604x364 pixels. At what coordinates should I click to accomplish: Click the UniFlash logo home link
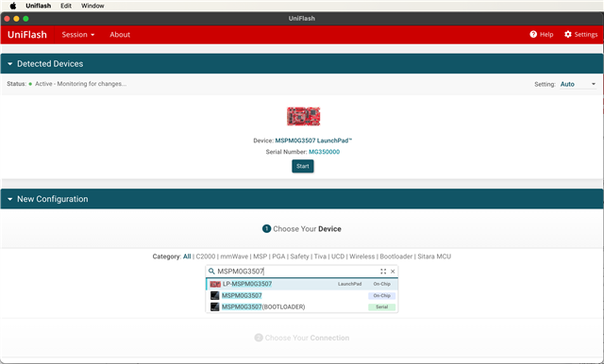point(27,35)
